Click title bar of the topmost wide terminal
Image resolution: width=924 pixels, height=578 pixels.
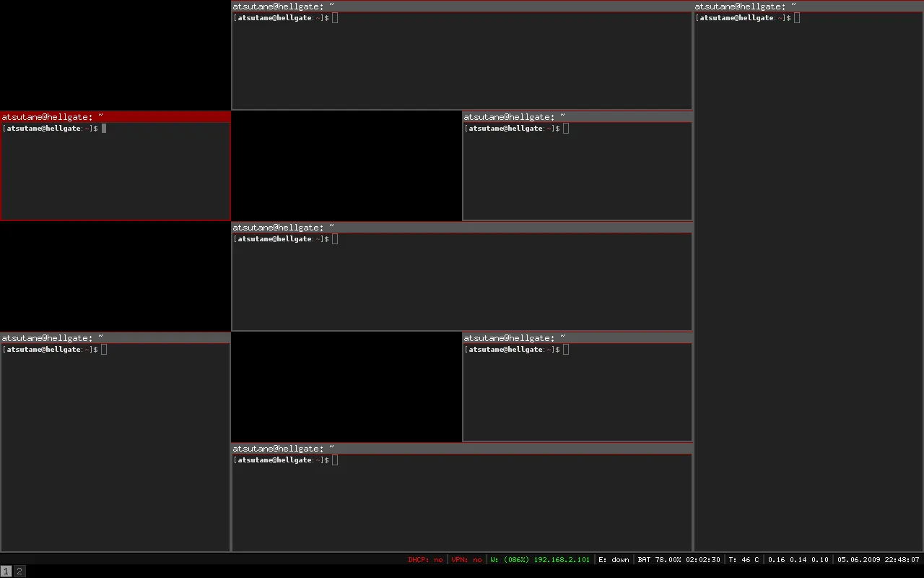[x=462, y=6]
